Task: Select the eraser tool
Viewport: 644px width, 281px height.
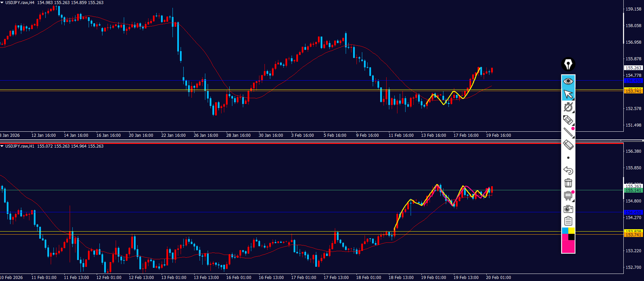Action: (x=568, y=145)
